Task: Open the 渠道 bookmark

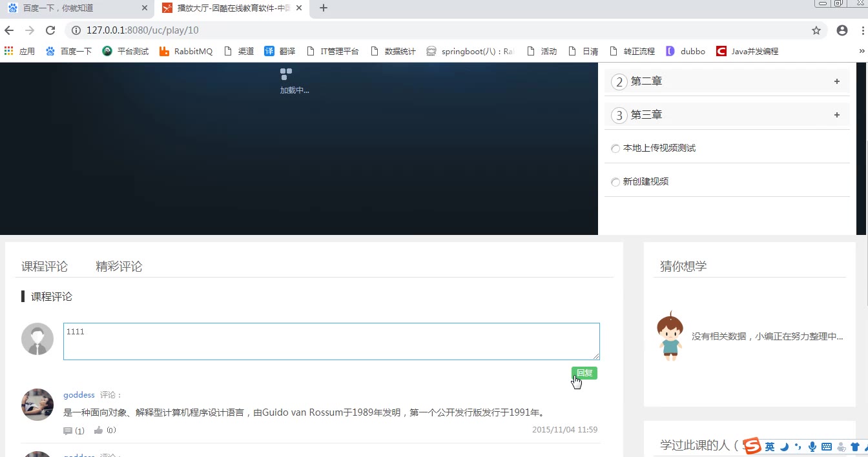Action: click(239, 51)
